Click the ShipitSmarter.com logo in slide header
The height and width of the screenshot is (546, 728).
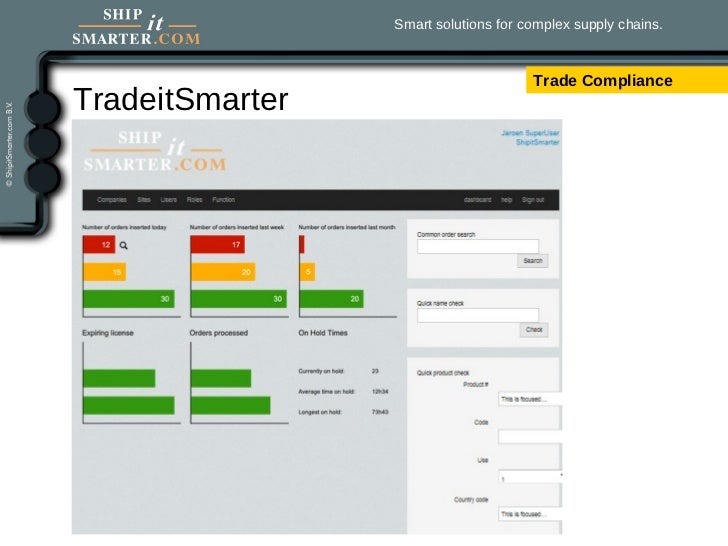click(136, 27)
